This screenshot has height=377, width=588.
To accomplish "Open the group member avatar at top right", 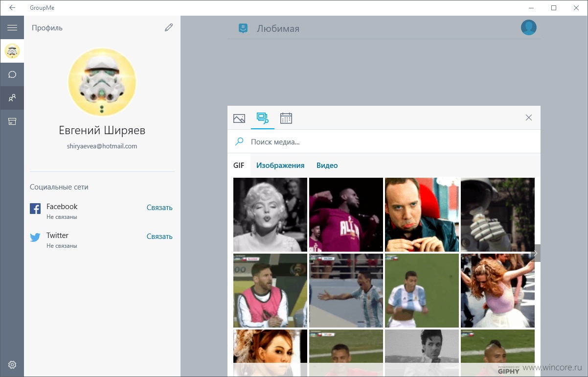I will pos(529,27).
